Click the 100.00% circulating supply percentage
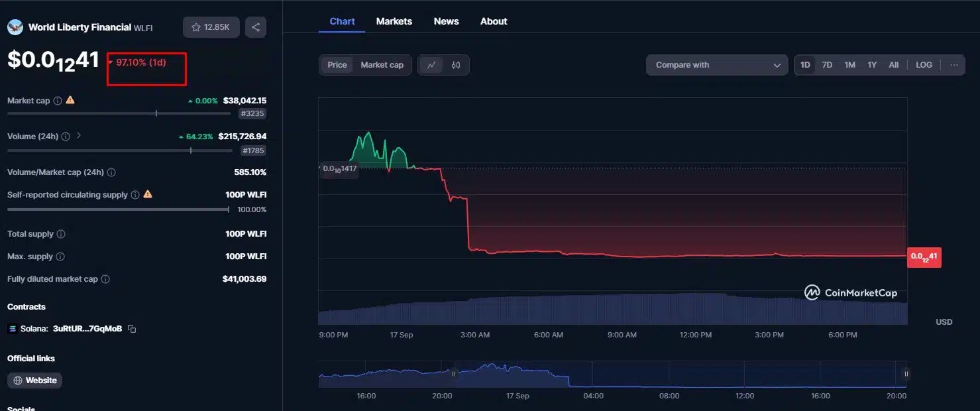 (x=252, y=209)
